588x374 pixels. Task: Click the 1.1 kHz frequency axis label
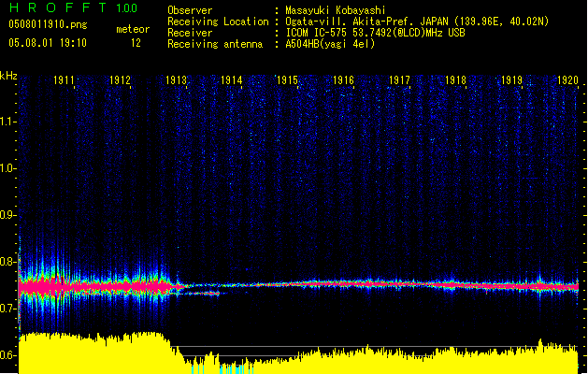click(7, 122)
